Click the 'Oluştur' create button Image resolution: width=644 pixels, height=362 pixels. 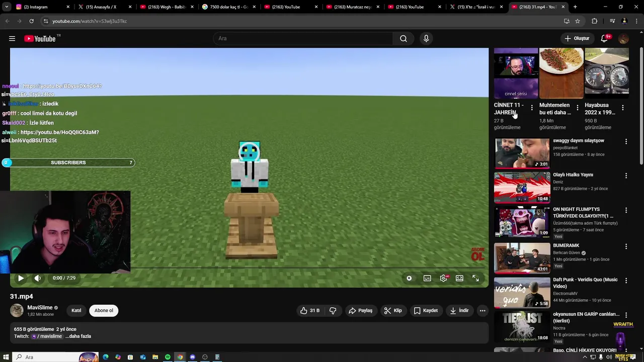(x=577, y=39)
